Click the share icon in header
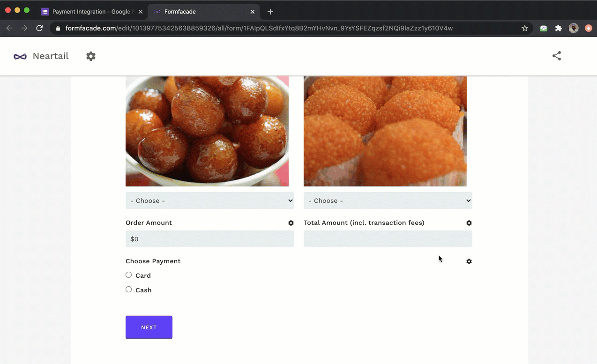 [x=556, y=56]
